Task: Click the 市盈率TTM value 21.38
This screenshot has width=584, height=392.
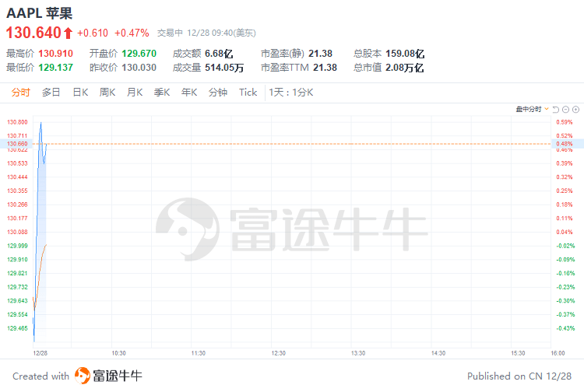Action: (325, 68)
